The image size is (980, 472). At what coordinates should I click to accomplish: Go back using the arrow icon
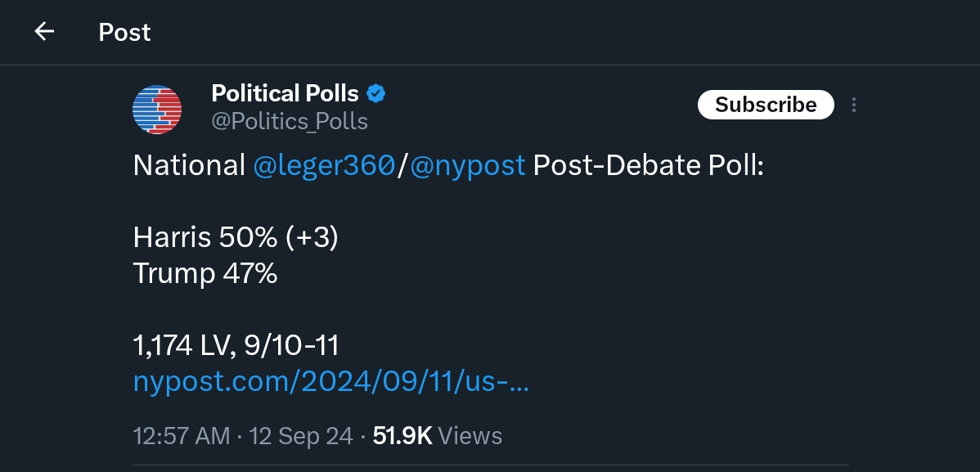[44, 32]
